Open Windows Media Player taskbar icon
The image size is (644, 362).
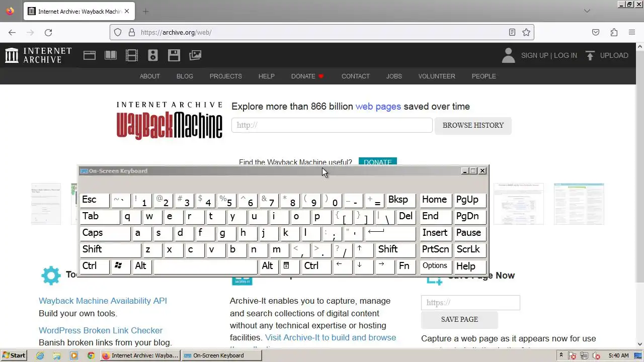(74, 355)
